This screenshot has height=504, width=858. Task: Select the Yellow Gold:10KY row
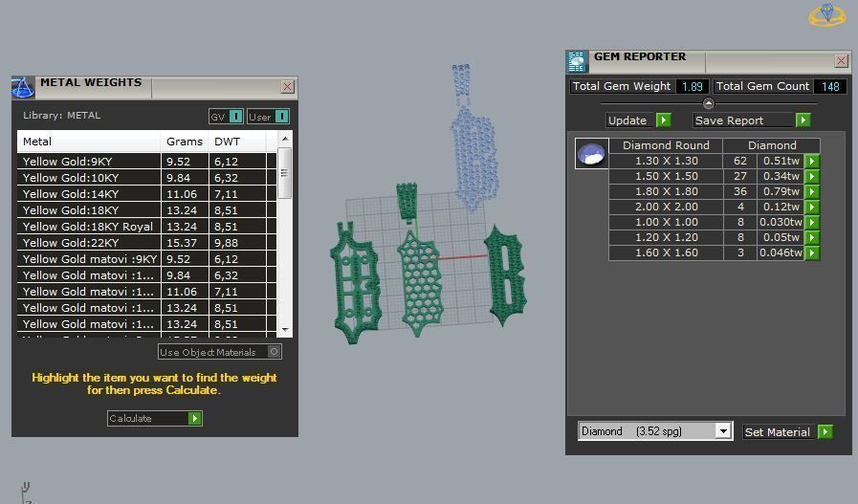pos(147,178)
